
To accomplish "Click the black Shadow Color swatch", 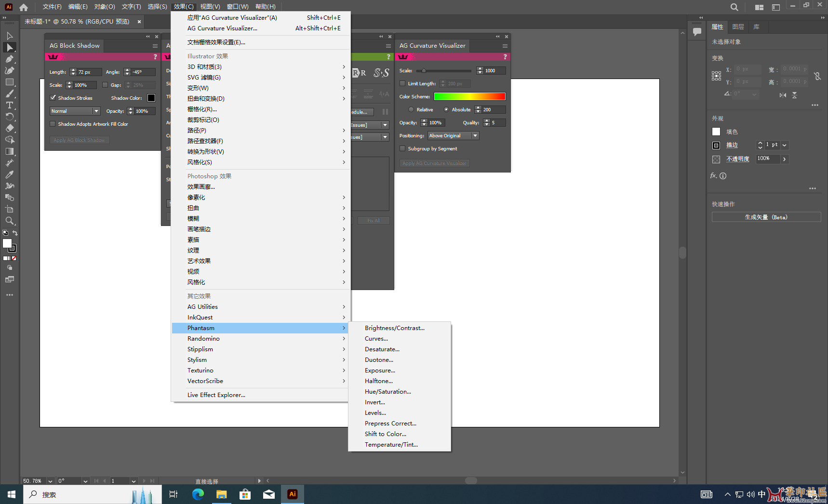I will click(x=151, y=98).
